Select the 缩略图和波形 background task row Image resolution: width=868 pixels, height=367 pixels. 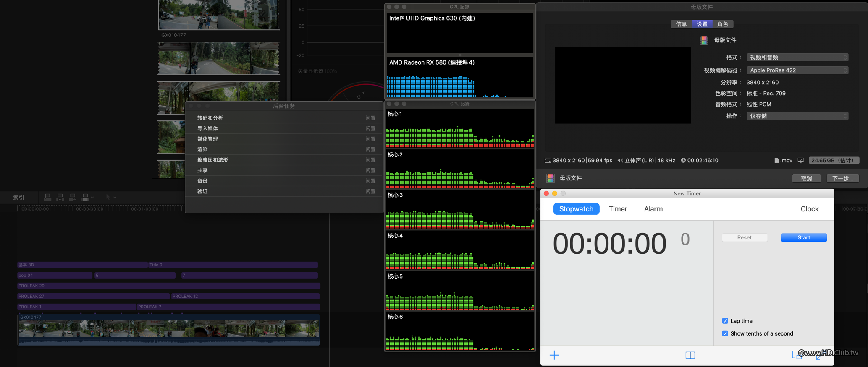284,160
